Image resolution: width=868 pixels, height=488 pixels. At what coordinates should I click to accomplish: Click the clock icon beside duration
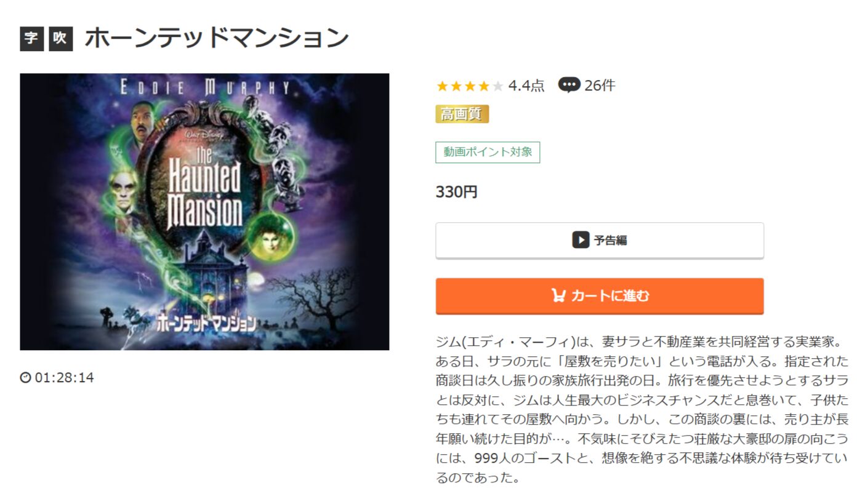tap(25, 378)
